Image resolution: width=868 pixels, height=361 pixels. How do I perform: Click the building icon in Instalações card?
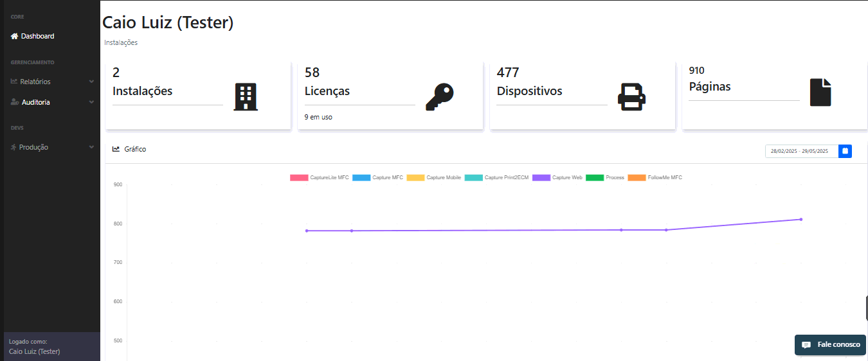(x=245, y=97)
